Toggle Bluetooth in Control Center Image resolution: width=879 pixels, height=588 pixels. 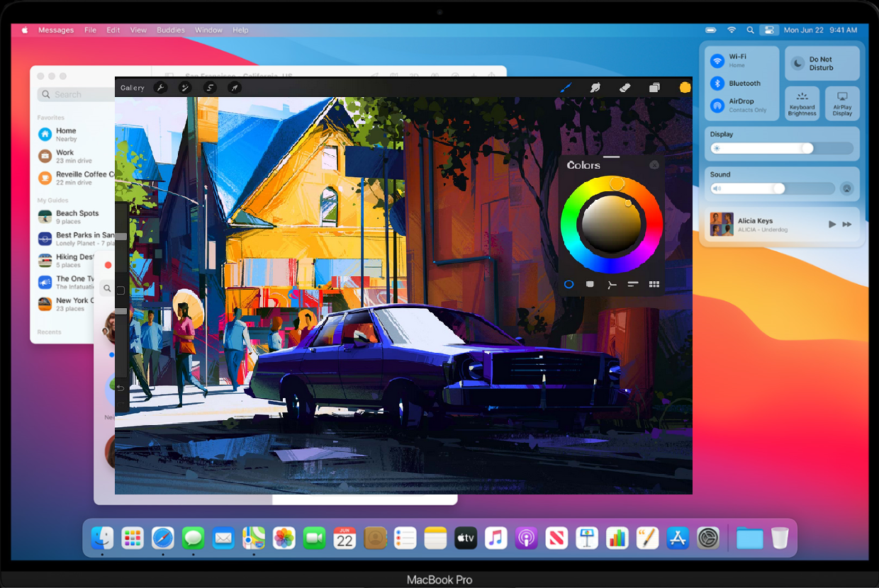(717, 83)
